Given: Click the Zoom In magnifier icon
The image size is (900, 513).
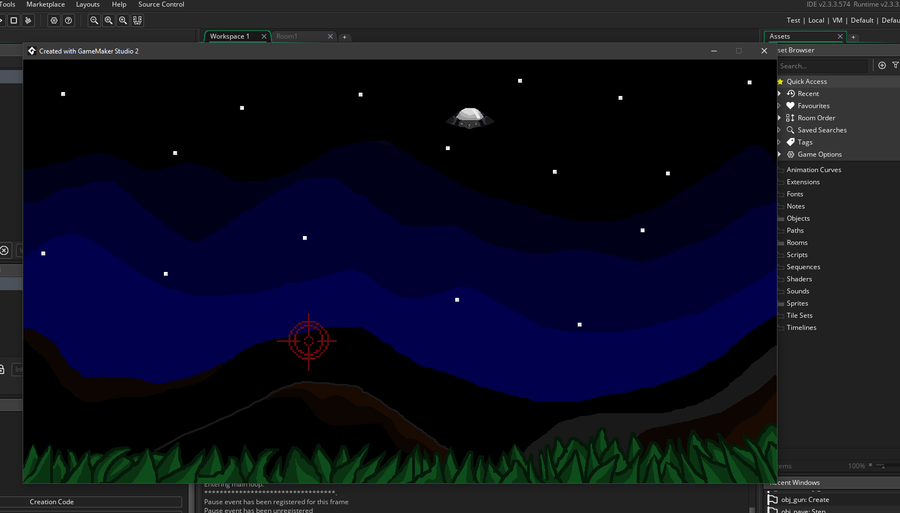Looking at the screenshot, I should pyautogui.click(x=123, y=20).
